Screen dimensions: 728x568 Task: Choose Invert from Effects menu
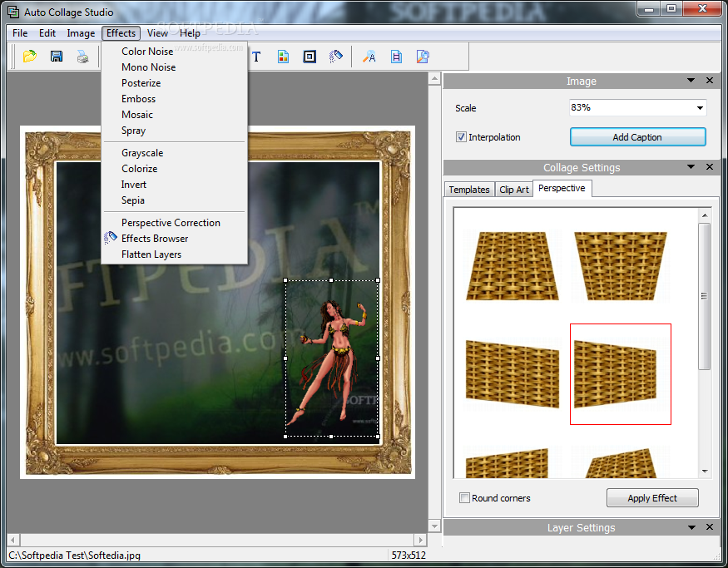[x=174, y=185]
